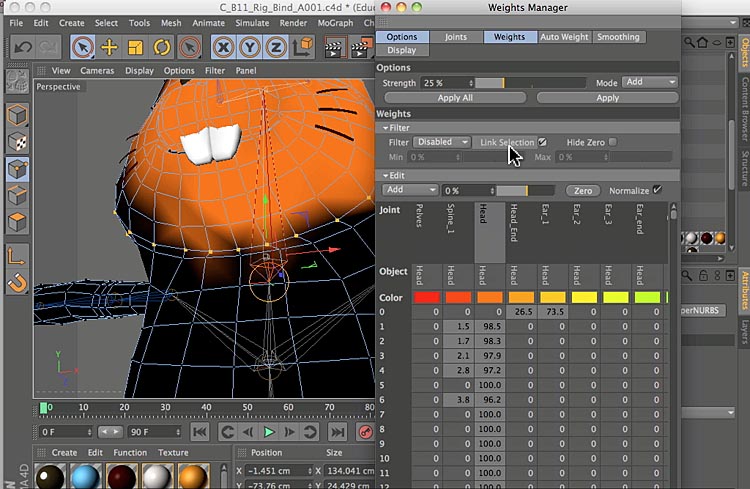The image size is (750, 489).
Task: Click the Render View clapperboard icon
Action: pos(333,48)
